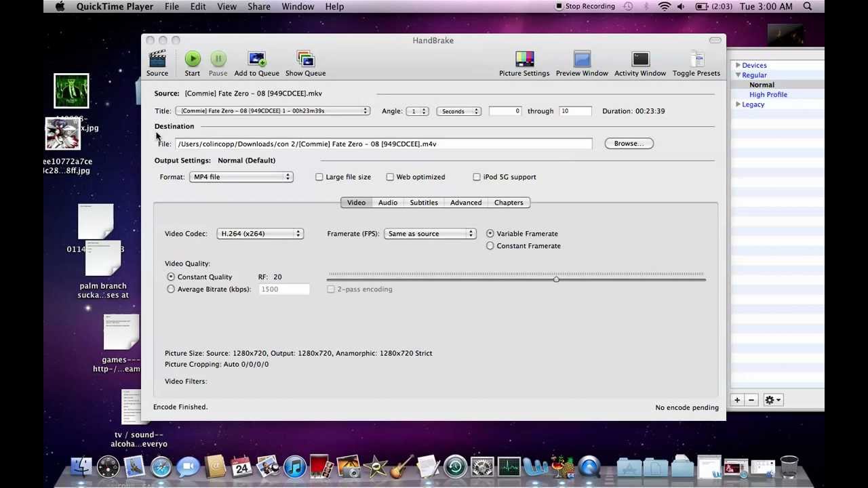
Task: Open the Video Codec H.264 (x264) dropdown
Action: tap(260, 234)
